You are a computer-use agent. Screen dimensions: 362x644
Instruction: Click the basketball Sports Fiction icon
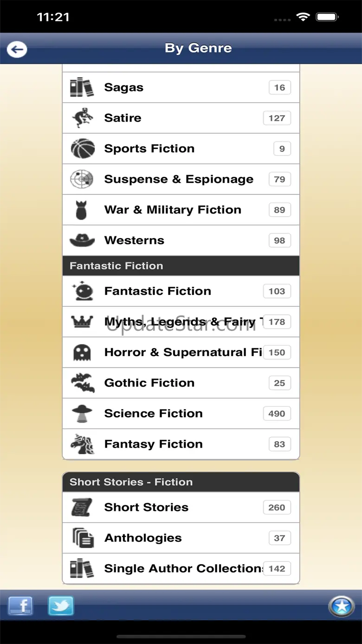coord(82,149)
